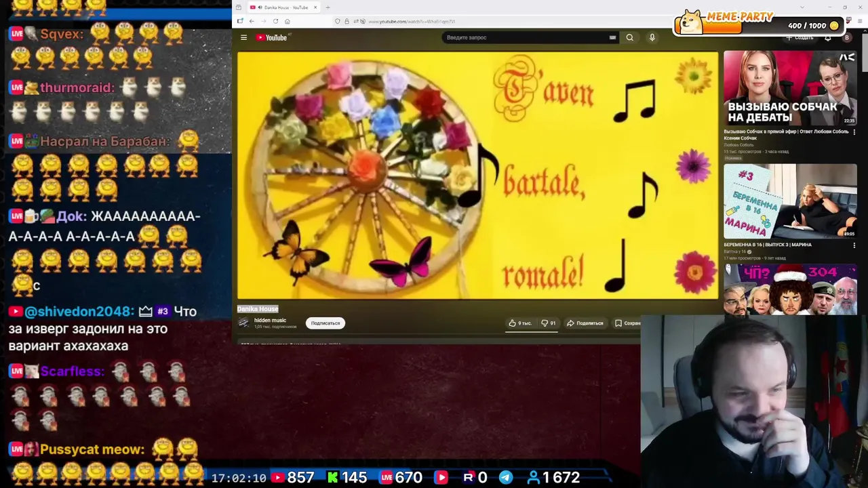Image resolution: width=868 pixels, height=488 pixels.
Task: Open the browser application menu
Action: tap(860, 22)
